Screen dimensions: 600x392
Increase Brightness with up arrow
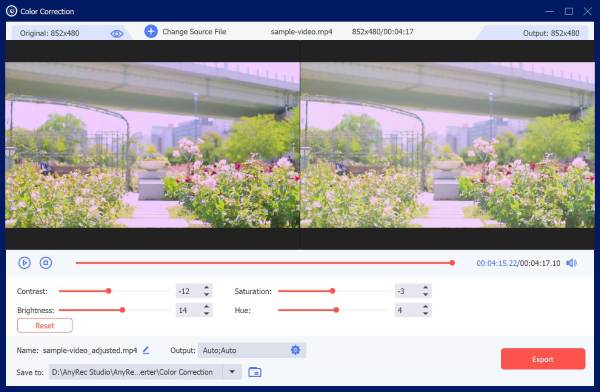pos(207,307)
